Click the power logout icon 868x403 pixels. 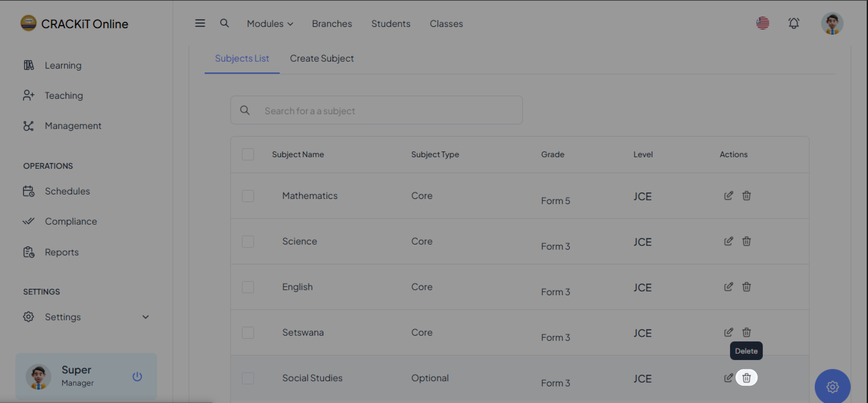point(137,376)
